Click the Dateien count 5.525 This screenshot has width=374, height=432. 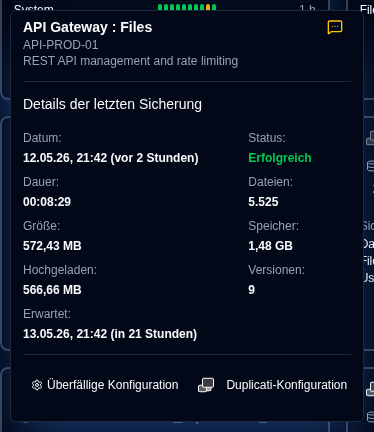pyautogui.click(x=263, y=202)
